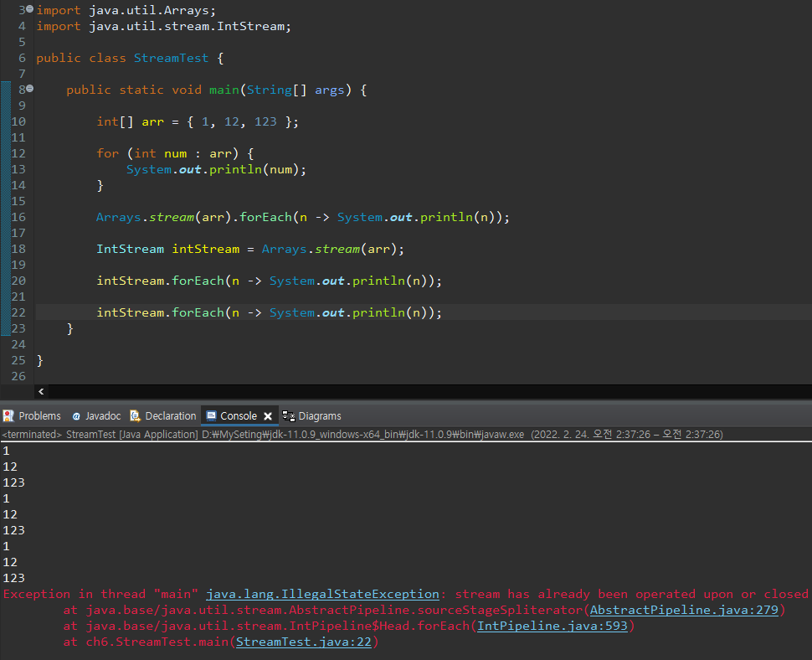The image size is (812, 660).
Task: Click line number 22 in the gutter
Action: point(18,312)
